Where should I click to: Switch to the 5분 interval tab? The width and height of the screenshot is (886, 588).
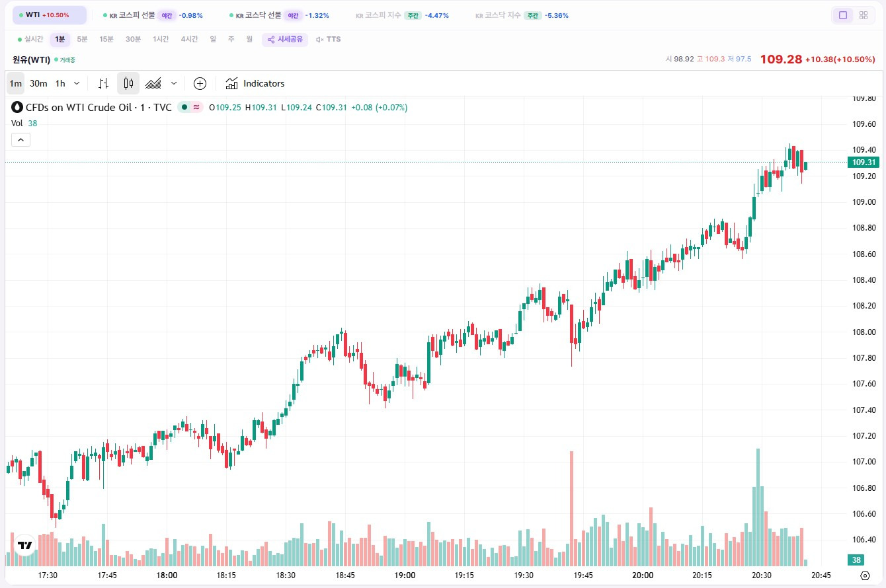(82, 39)
